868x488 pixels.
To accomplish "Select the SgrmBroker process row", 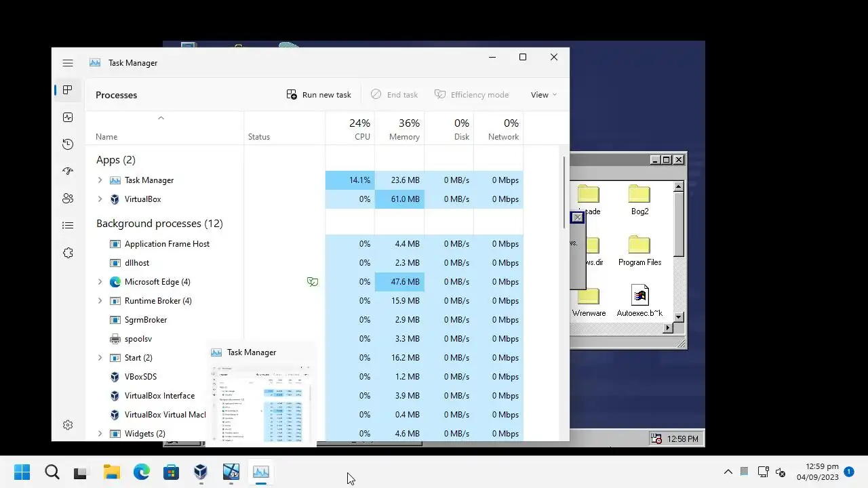I will [x=304, y=320].
